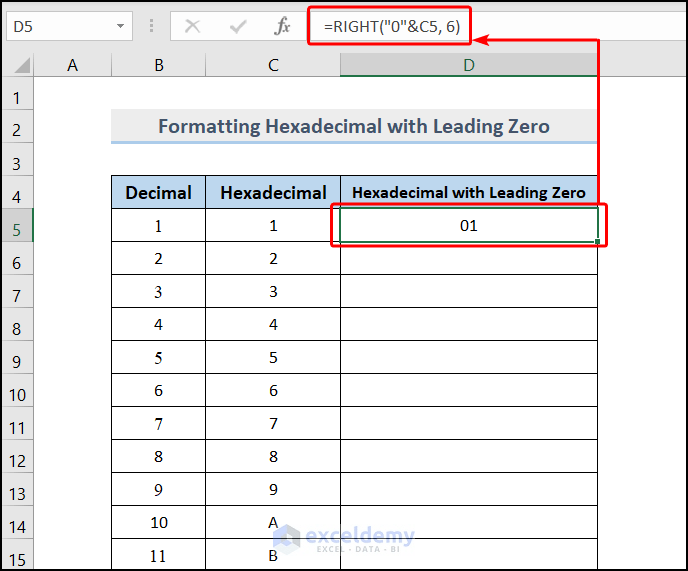Select Decimal cell with value 3

point(158,291)
